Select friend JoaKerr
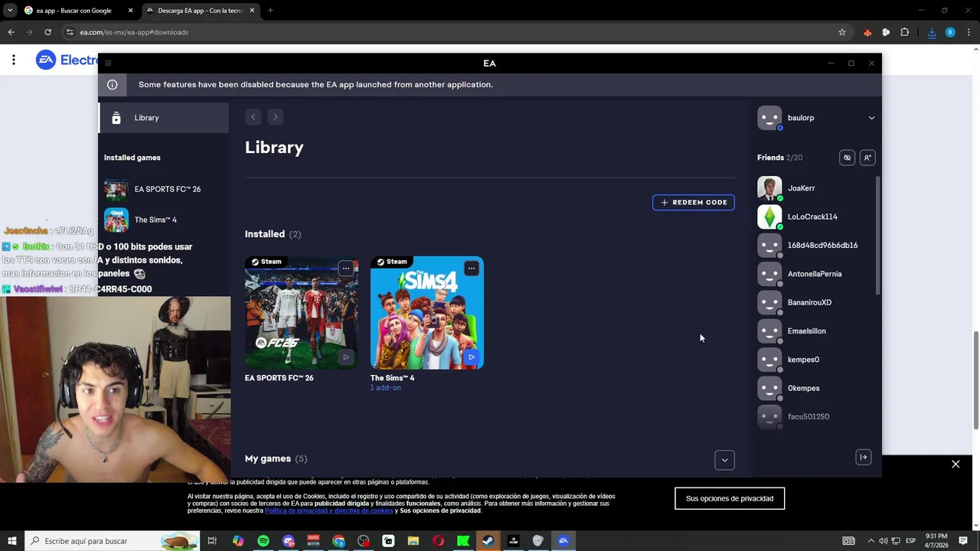 815,188
